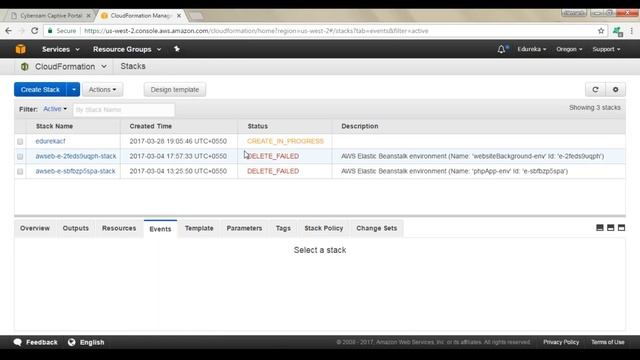Close the CloudFormation Management tab
This screenshot has width=640, height=360.
179,16
